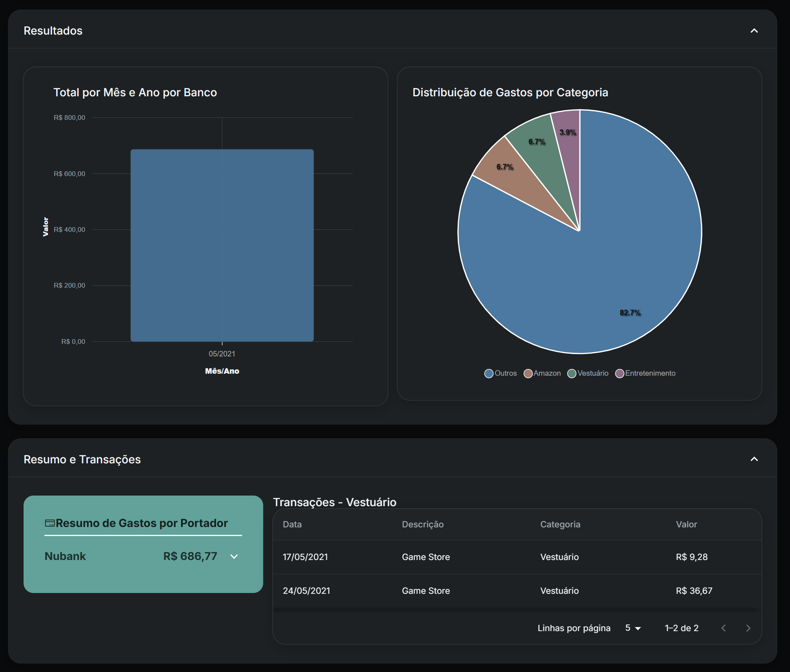The image size is (790, 672).
Task: Go to next transactions page
Action: [748, 628]
